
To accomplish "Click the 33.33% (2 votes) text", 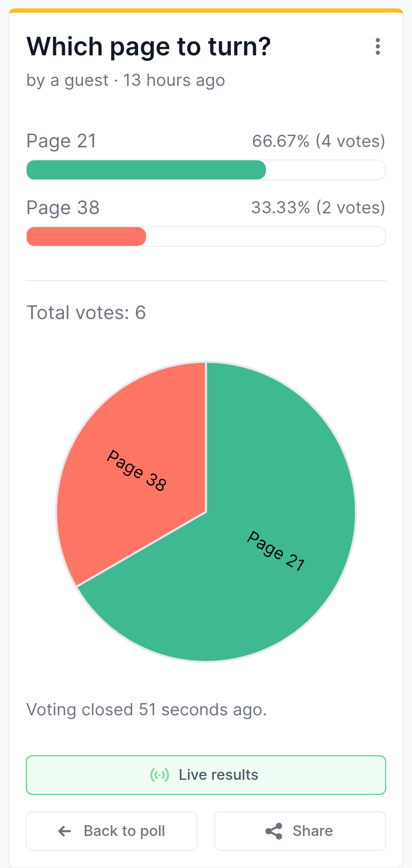I will [318, 208].
